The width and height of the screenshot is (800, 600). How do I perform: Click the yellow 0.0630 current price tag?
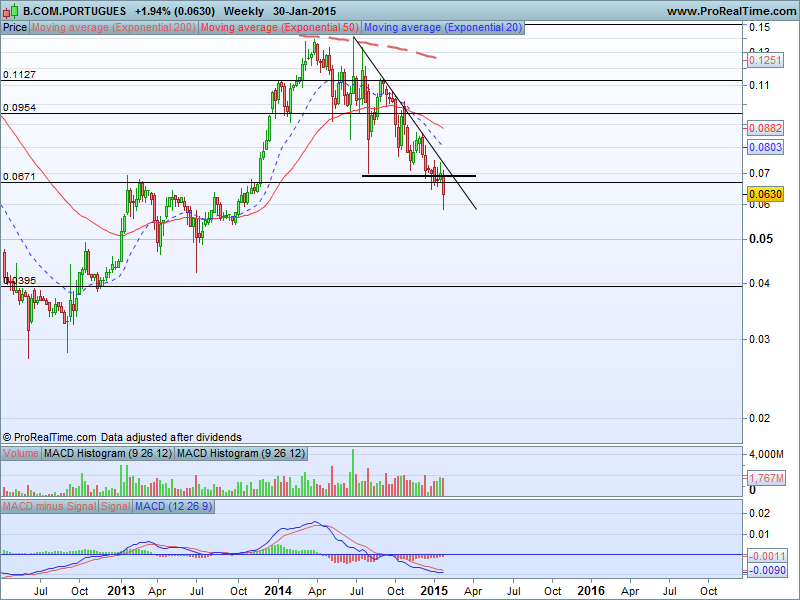[765, 194]
